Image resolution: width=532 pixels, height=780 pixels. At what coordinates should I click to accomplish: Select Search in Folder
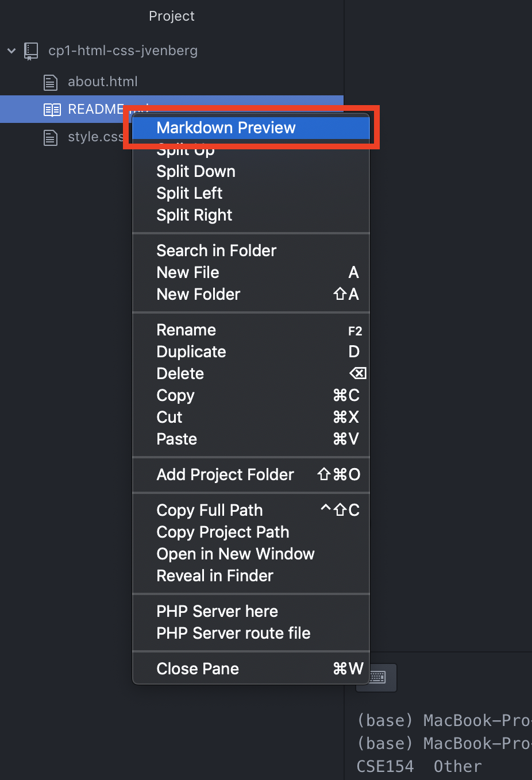[x=217, y=250]
